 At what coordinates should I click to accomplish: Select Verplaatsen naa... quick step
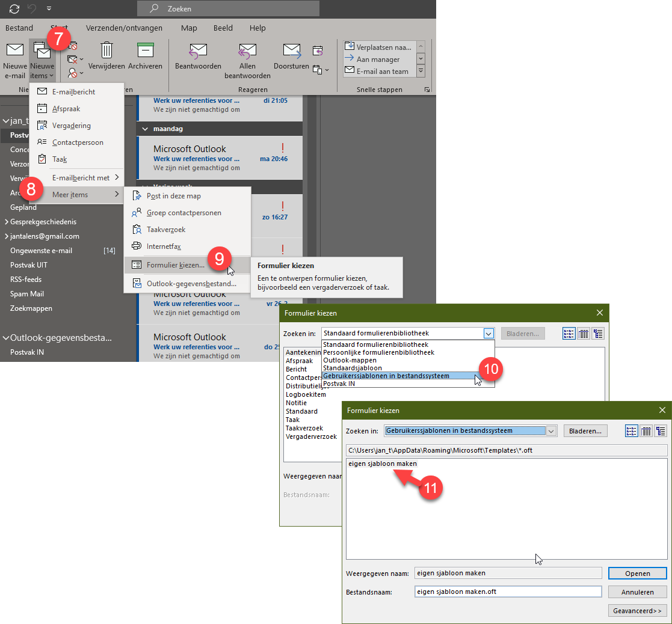[379, 47]
